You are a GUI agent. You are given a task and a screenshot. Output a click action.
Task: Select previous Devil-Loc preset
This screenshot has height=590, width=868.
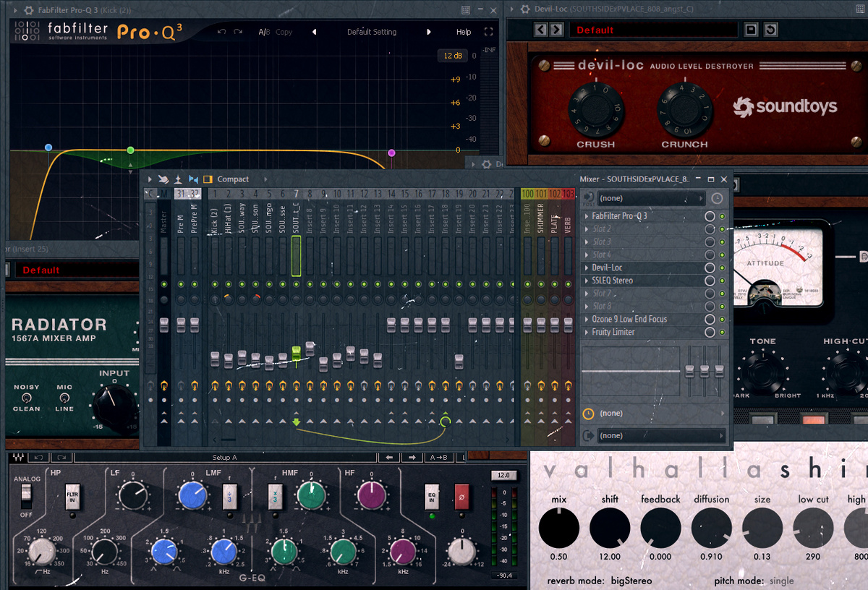pos(541,30)
